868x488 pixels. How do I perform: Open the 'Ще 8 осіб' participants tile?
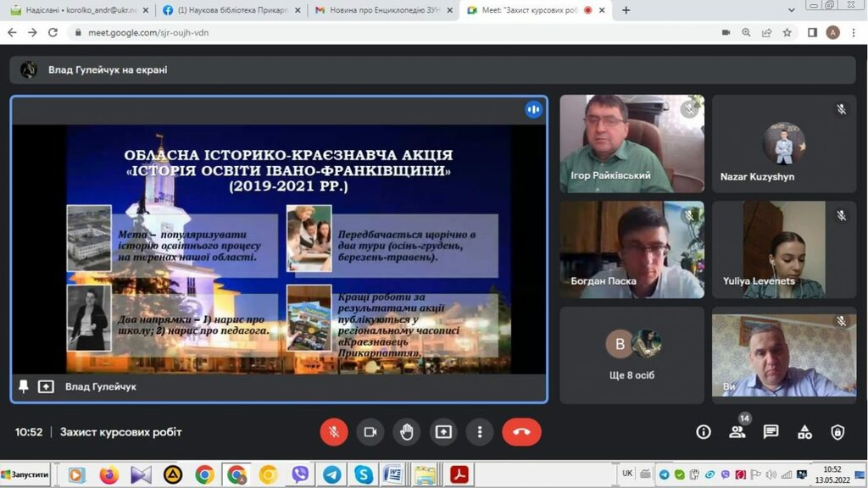(632, 354)
